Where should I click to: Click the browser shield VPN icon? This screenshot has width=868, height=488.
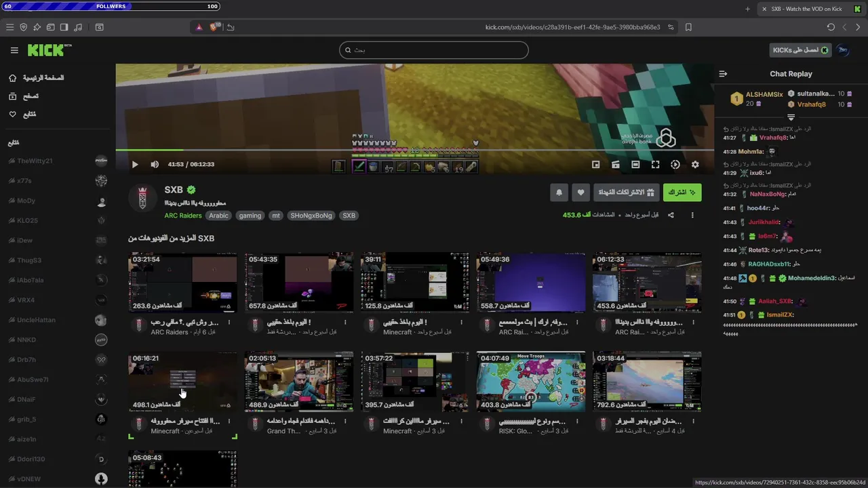(x=23, y=27)
